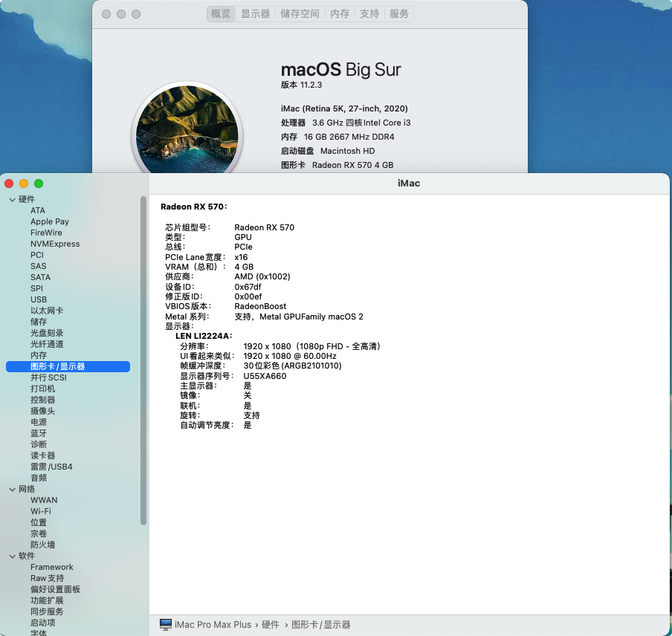This screenshot has width=672, height=636.
Task: Select 储存 in sidebar
Action: (x=39, y=322)
